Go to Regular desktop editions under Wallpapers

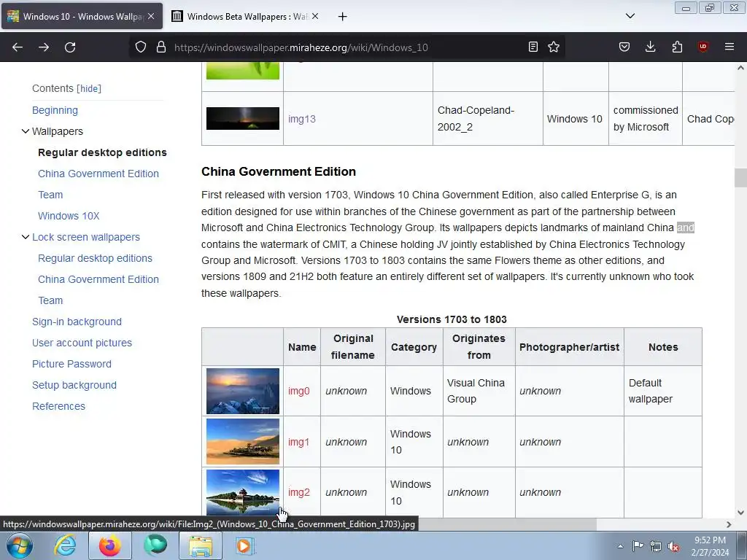click(102, 152)
